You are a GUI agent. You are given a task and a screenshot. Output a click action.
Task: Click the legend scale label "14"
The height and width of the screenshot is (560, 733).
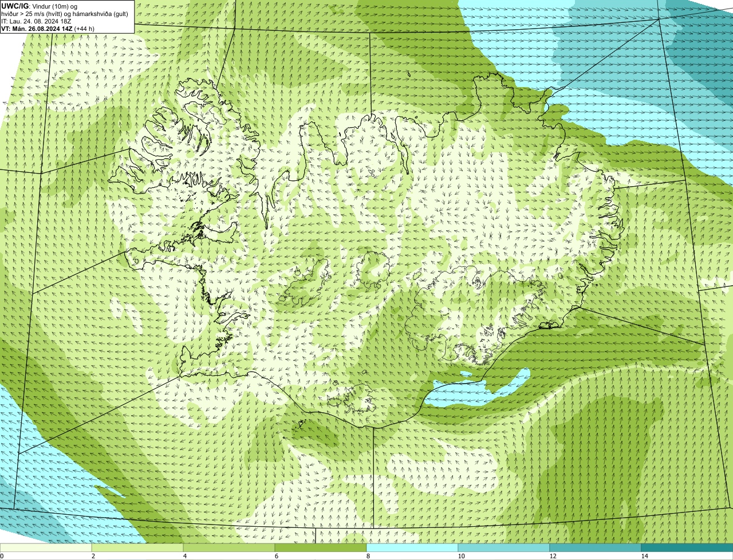(x=644, y=556)
